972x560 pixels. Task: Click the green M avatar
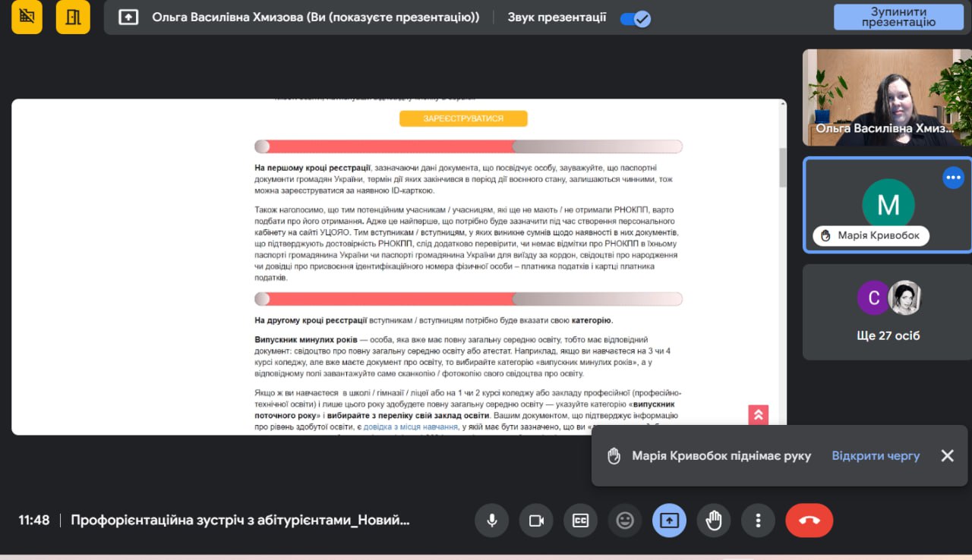[888, 205]
